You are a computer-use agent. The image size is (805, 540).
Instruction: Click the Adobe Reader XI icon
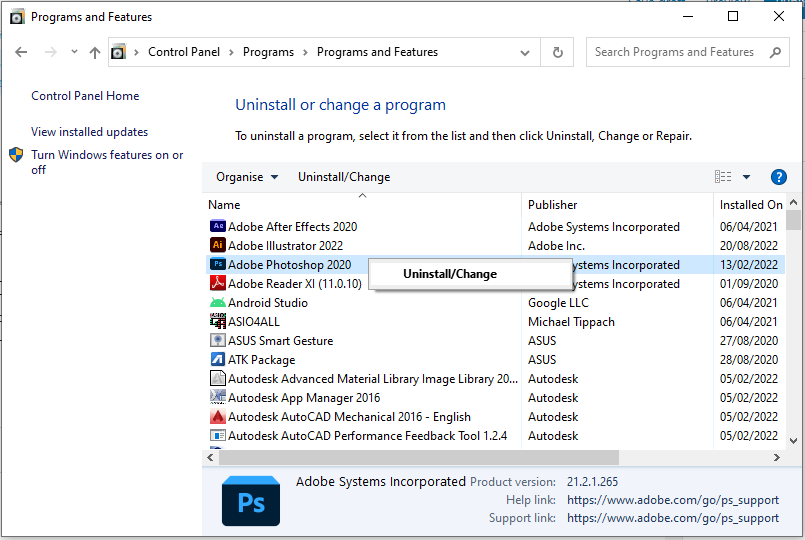click(x=218, y=283)
